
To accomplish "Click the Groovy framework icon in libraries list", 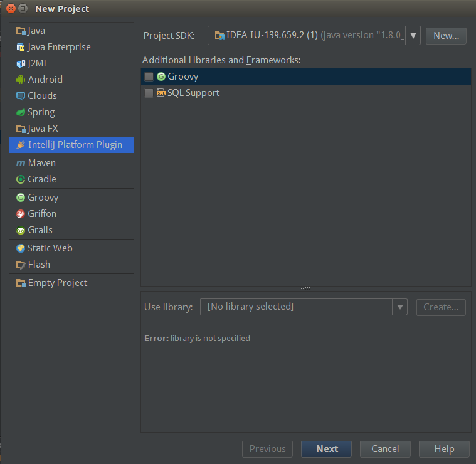I will pyautogui.click(x=161, y=76).
